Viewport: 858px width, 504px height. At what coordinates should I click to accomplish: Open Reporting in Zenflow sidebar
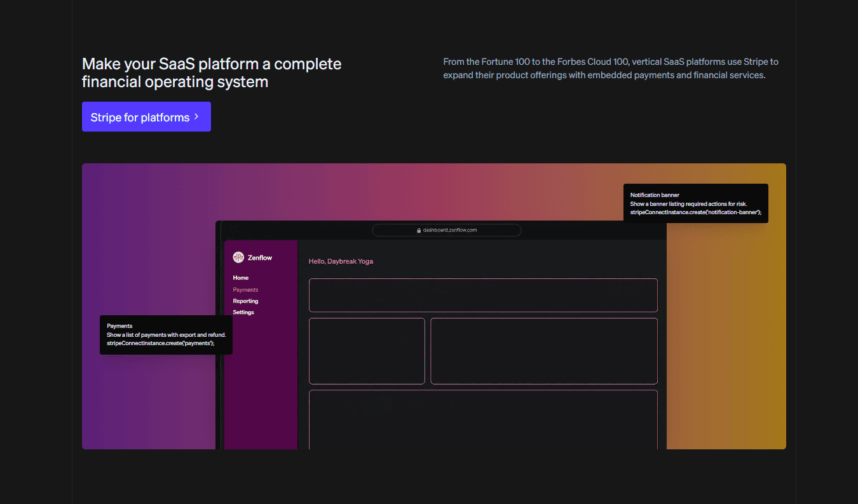245,301
